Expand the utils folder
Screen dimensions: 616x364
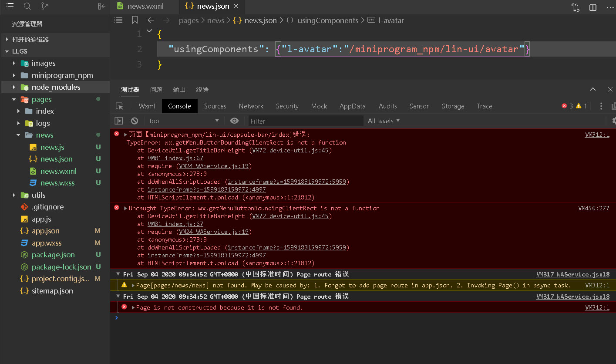14,195
